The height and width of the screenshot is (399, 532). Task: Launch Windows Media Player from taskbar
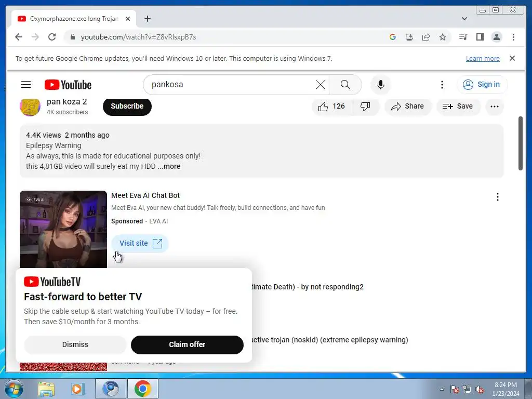tap(78, 389)
